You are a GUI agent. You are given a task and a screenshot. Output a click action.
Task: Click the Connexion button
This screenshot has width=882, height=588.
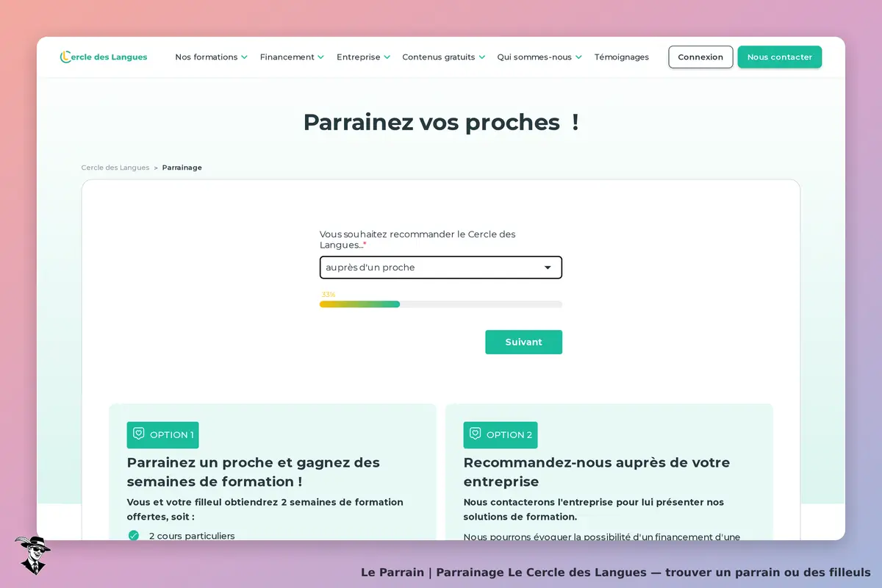[x=700, y=57]
